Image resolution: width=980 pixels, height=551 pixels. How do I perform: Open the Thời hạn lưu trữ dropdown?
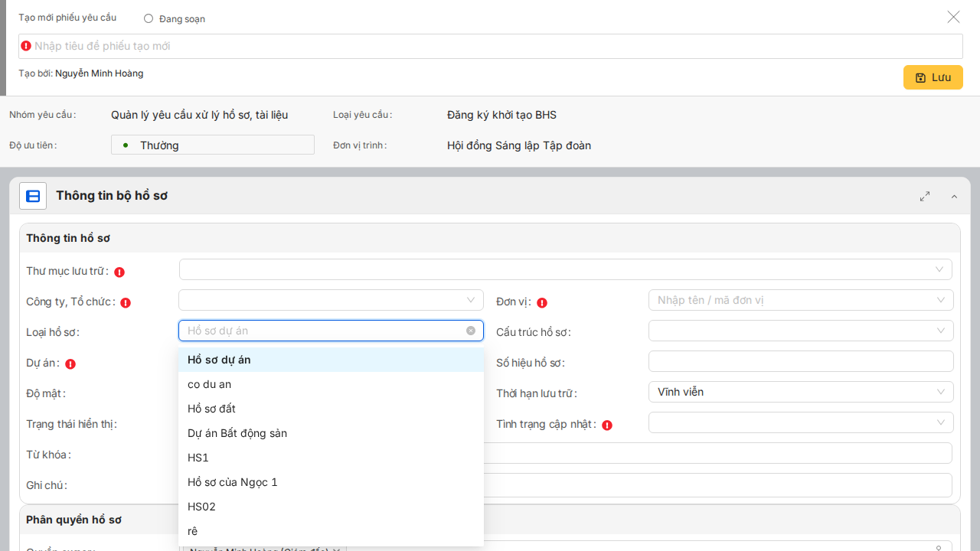pos(800,392)
